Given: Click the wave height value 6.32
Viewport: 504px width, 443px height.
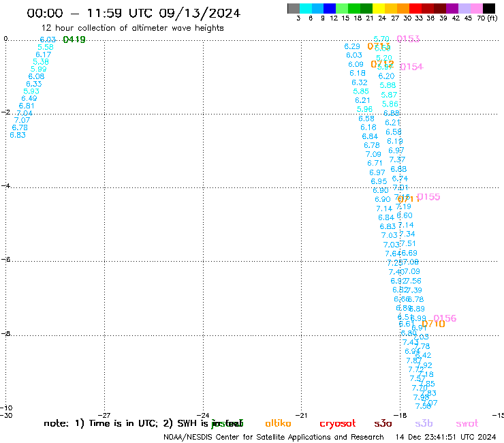Looking at the screenshot, I should coord(360,82).
